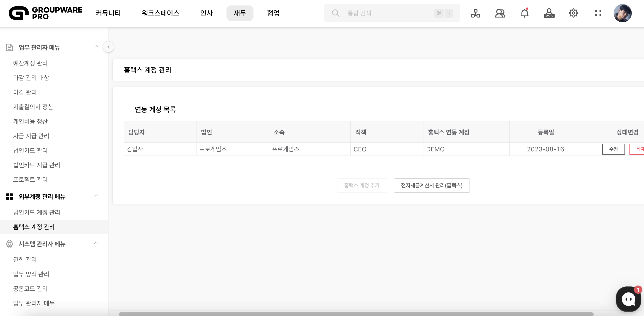Collapse the sidebar with arrow button
Screen dimensions: 644x316
click(x=108, y=47)
